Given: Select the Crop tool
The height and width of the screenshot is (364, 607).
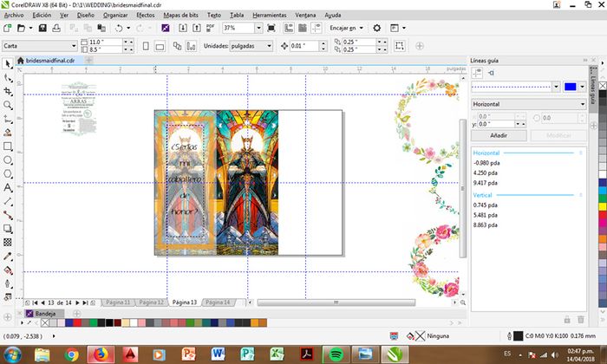Looking at the screenshot, I should (8, 92).
